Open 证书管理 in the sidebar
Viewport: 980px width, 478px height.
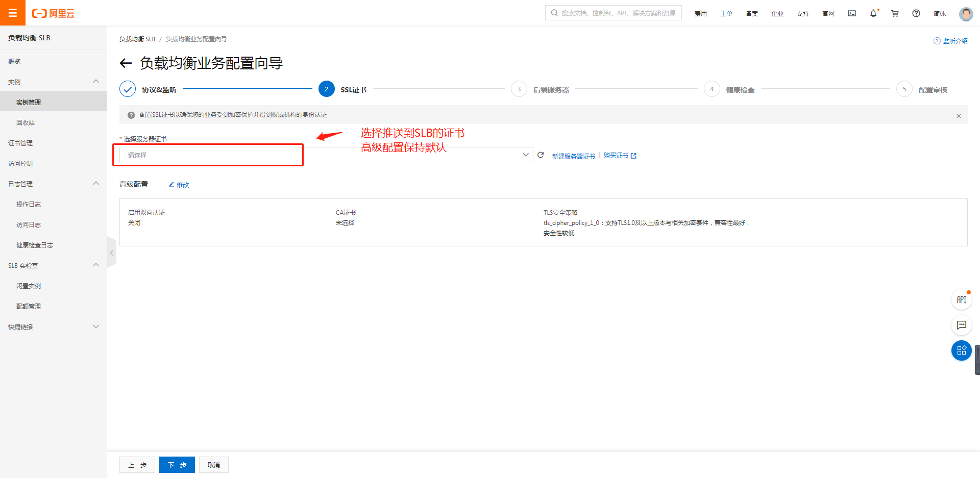point(20,143)
